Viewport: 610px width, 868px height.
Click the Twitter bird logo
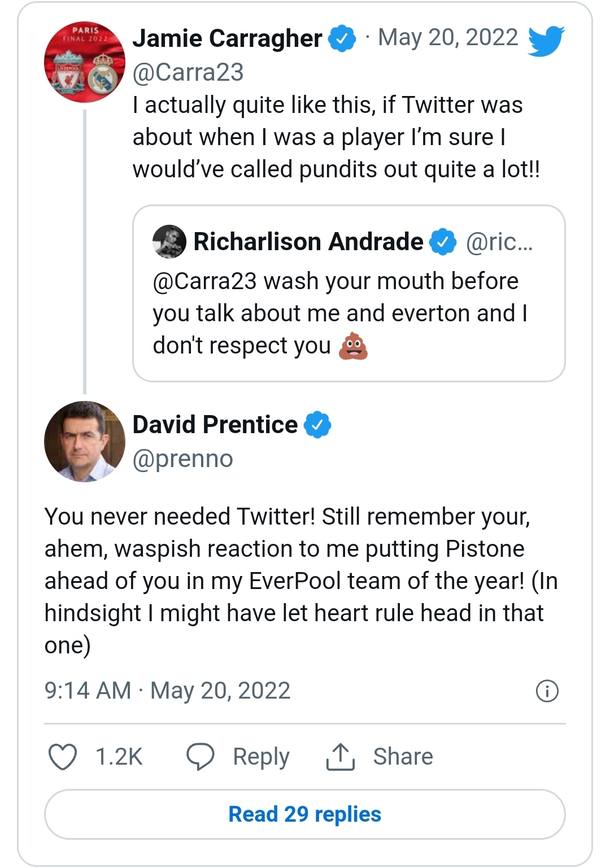[546, 40]
